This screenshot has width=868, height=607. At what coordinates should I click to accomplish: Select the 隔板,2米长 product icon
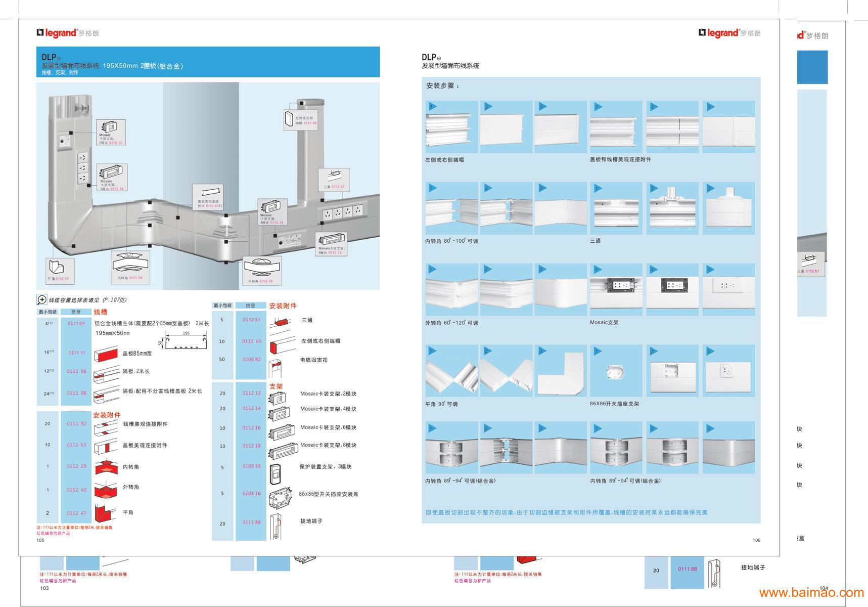click(106, 374)
